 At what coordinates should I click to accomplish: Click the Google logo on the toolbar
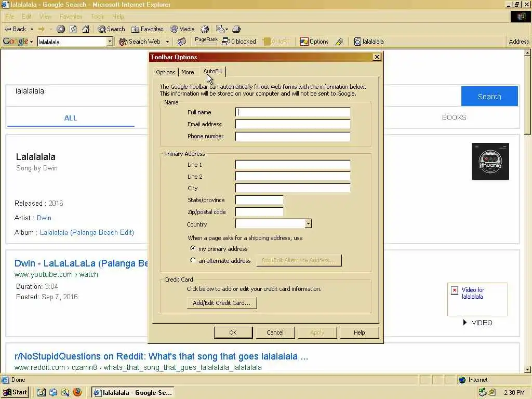(x=15, y=42)
